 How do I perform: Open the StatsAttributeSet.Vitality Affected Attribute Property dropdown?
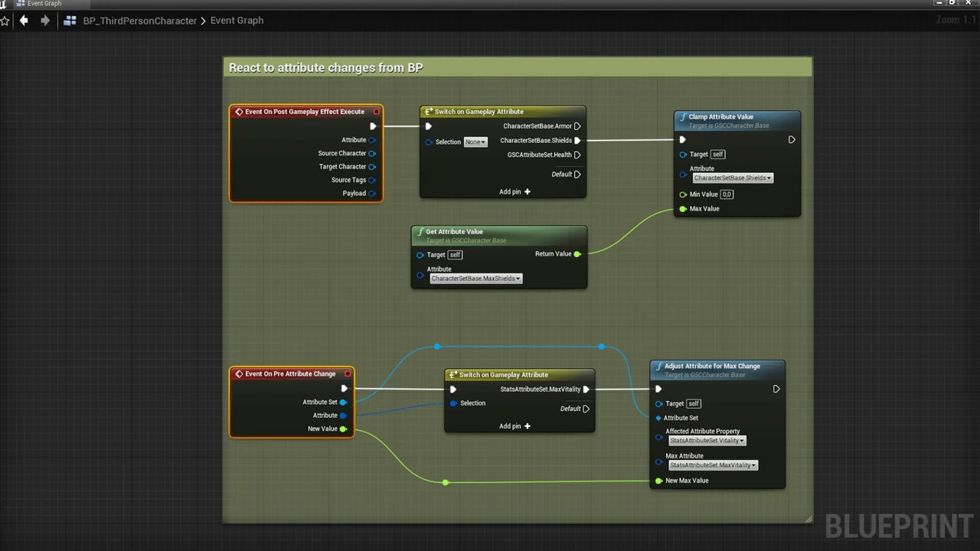click(x=706, y=440)
